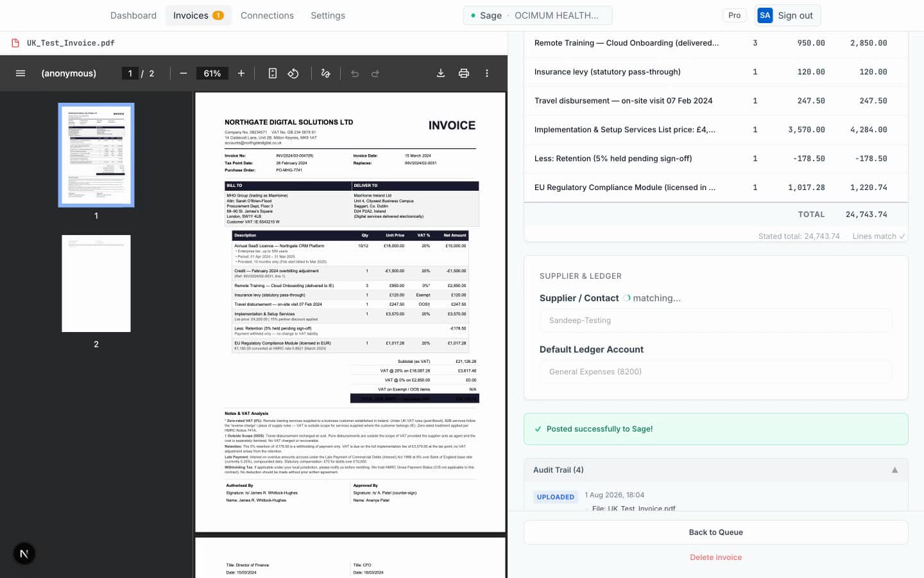Image resolution: width=924 pixels, height=578 pixels.
Task: Click the Pro plan badge
Action: click(x=735, y=15)
